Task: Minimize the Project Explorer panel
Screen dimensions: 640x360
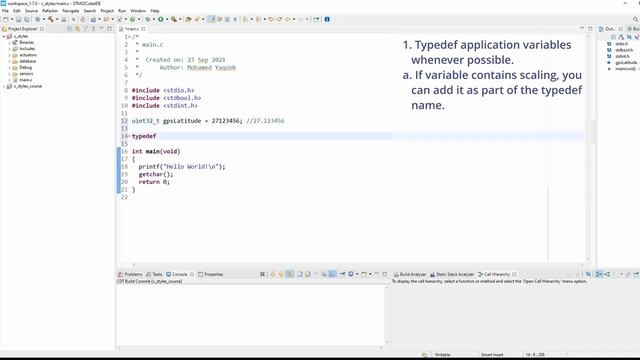Action: coord(102,29)
